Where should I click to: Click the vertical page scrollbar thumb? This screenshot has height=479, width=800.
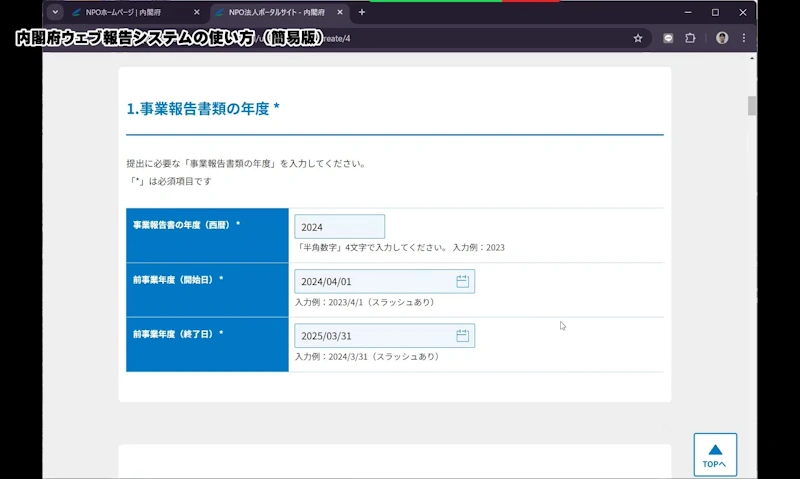(752, 106)
